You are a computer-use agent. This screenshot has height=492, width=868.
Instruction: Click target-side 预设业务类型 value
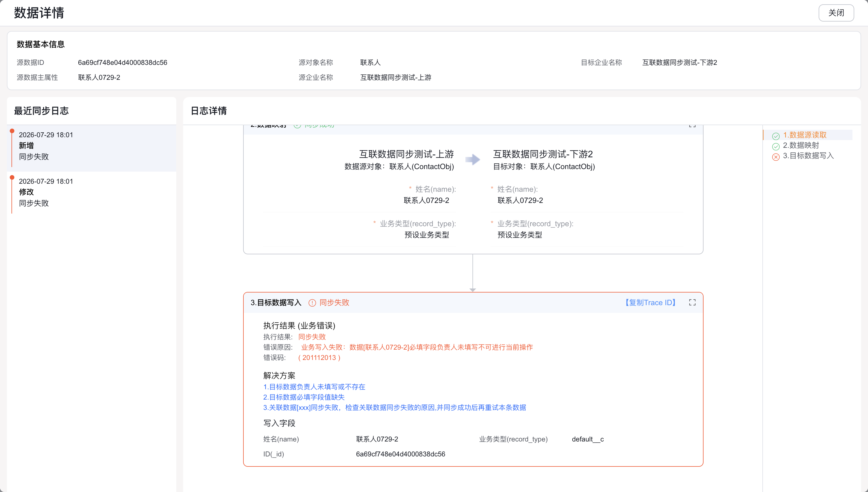point(520,235)
